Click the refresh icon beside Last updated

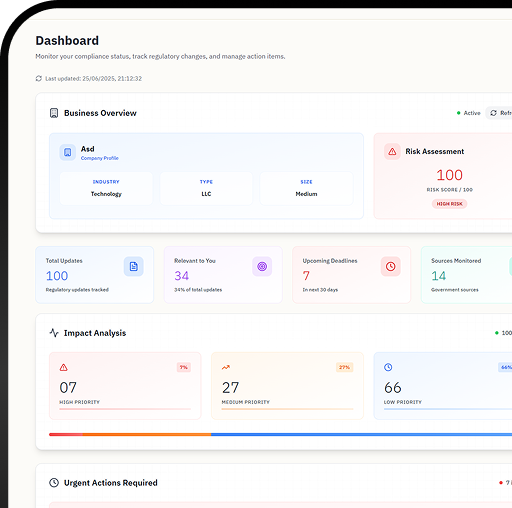[39, 78]
